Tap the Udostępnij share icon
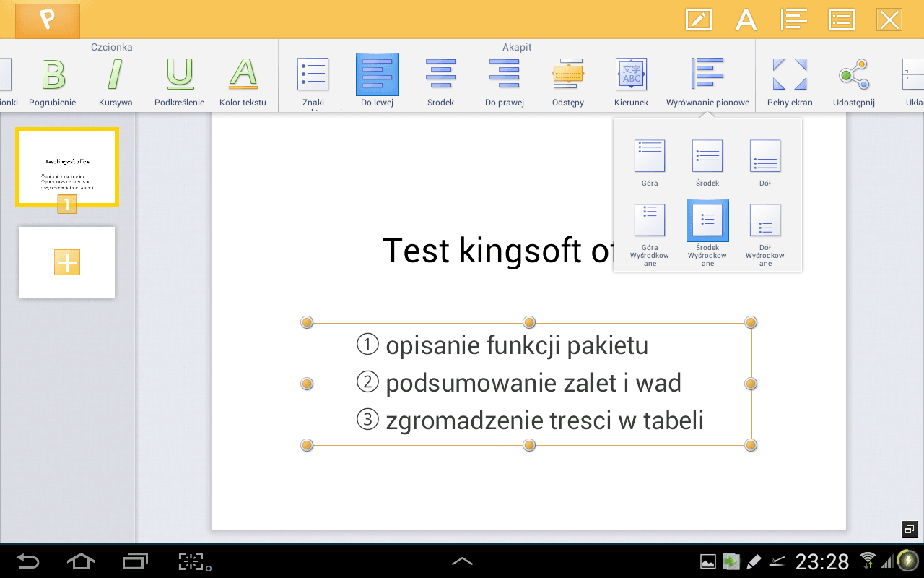Viewport: 924px width, 578px height. coord(854,82)
